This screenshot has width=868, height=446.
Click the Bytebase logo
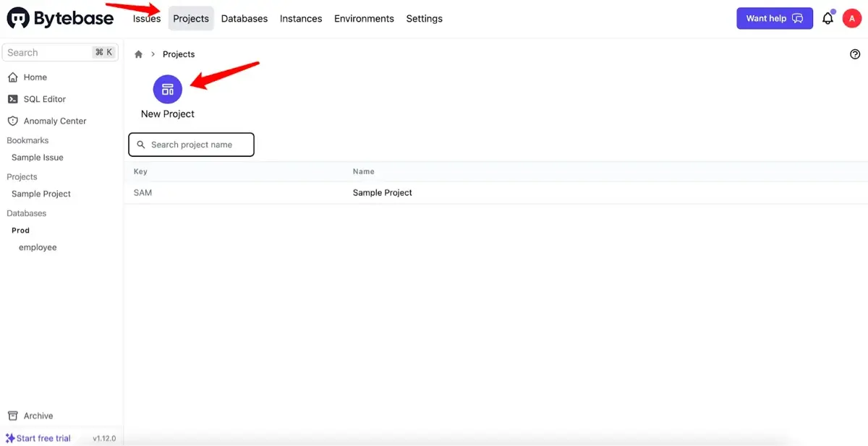tap(61, 19)
